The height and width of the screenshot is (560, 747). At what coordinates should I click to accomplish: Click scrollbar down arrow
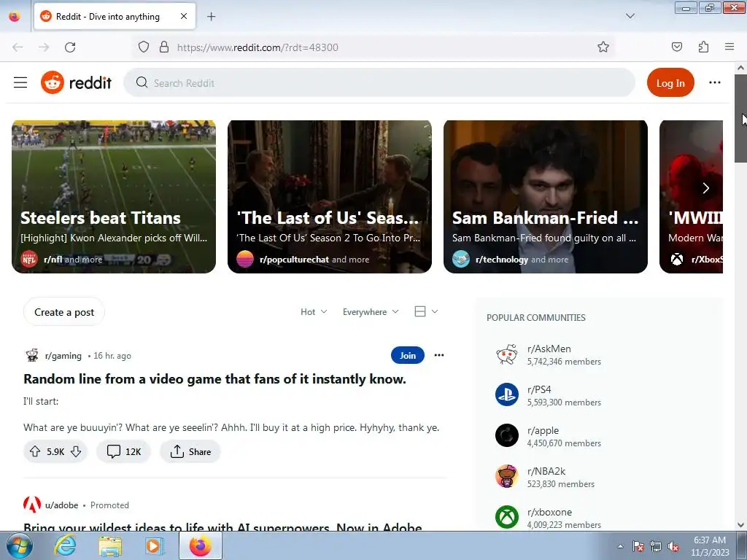tap(740, 525)
